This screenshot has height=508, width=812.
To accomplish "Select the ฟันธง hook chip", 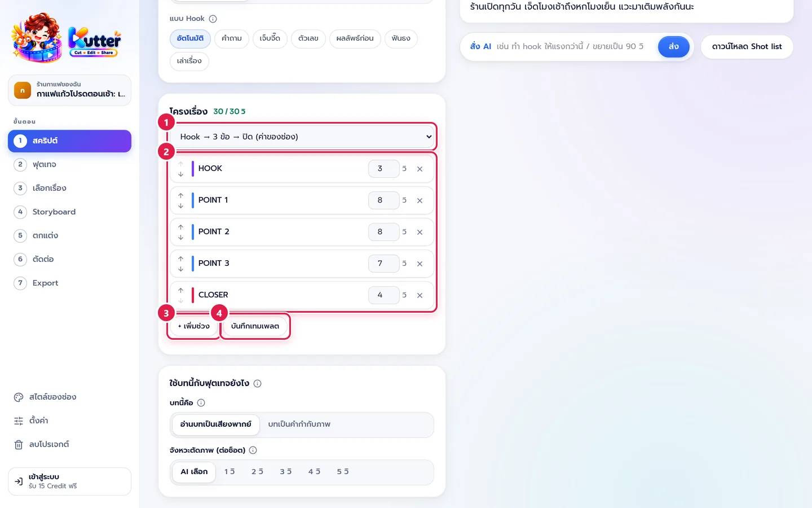I will pos(401,38).
